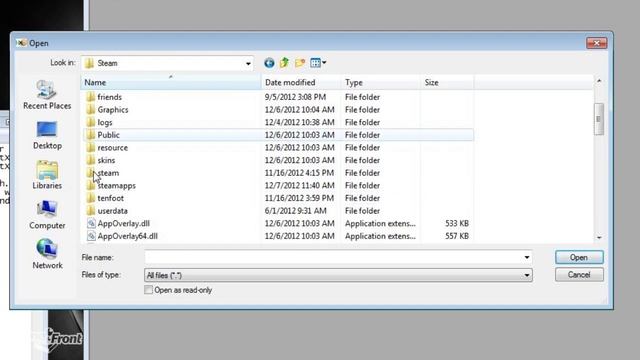Open Recent Places in the sidebar
This screenshot has height=360, width=640.
(47, 96)
